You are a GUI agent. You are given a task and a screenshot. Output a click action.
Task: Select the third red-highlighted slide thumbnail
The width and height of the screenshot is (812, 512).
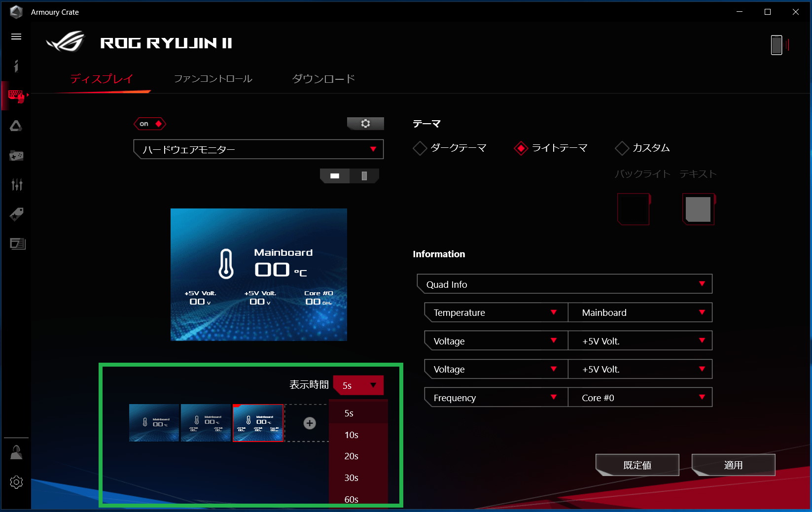tap(258, 423)
